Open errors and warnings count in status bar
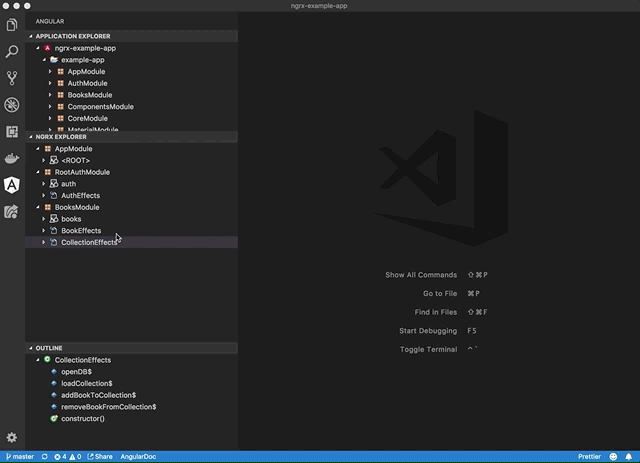The height and width of the screenshot is (463, 640). [67, 456]
